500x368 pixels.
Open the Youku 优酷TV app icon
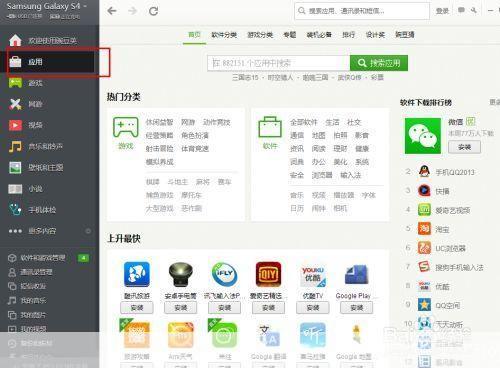(x=313, y=277)
